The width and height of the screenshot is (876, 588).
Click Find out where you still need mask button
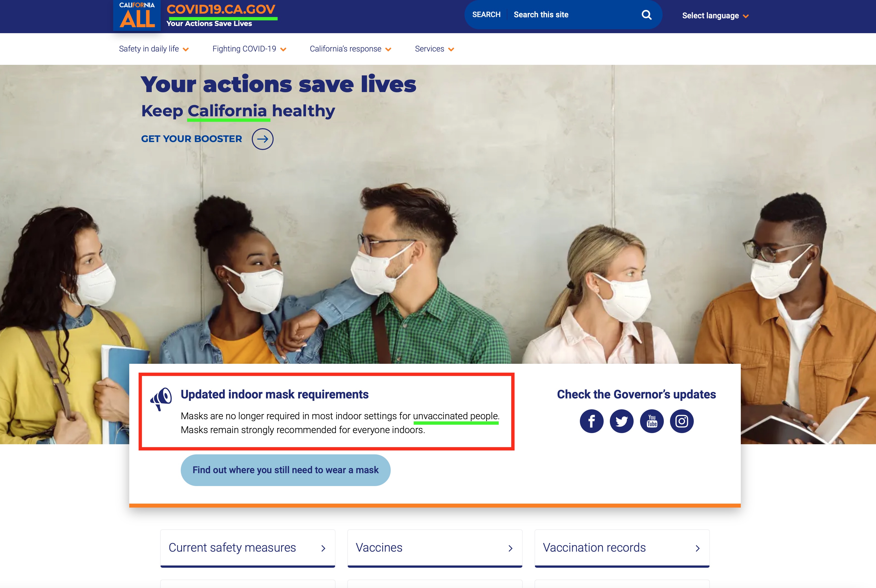pos(285,470)
